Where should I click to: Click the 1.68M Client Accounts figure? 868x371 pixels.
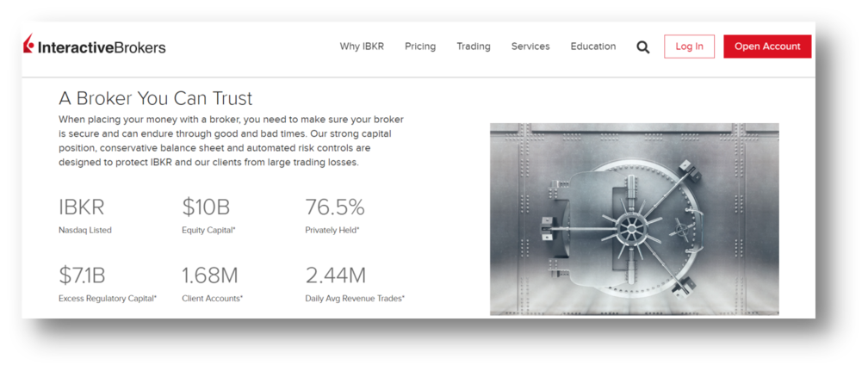click(212, 275)
